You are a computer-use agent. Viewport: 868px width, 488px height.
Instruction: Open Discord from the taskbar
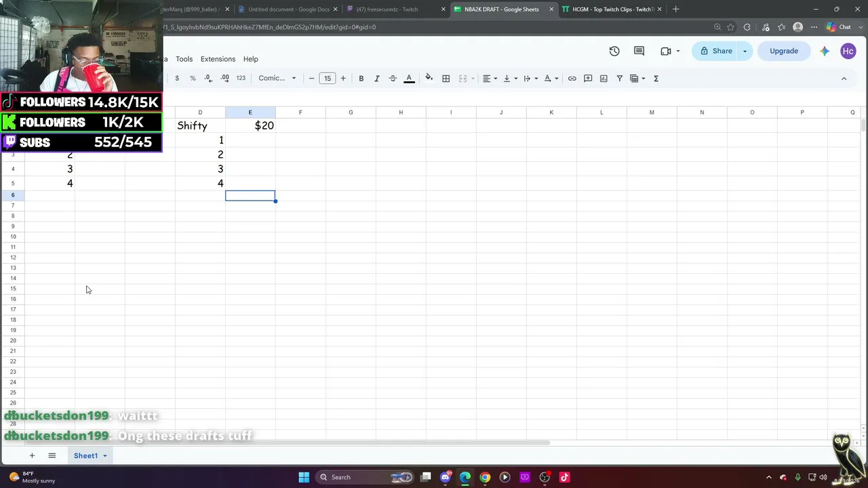click(446, 477)
